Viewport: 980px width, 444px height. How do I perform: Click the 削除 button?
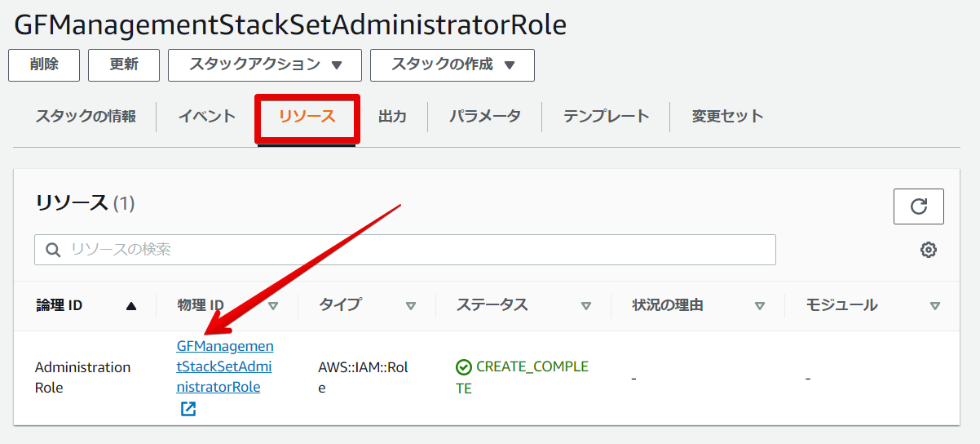click(44, 65)
